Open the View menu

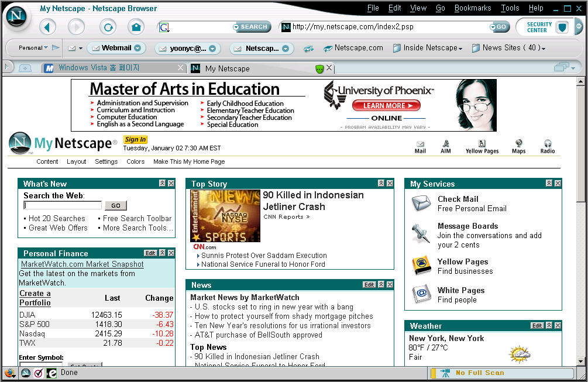tap(418, 8)
